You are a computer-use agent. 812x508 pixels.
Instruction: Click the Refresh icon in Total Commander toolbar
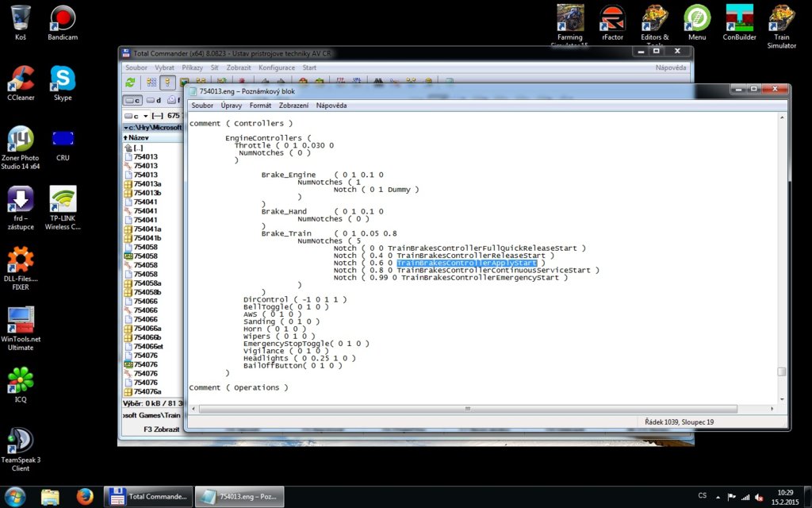(x=130, y=83)
